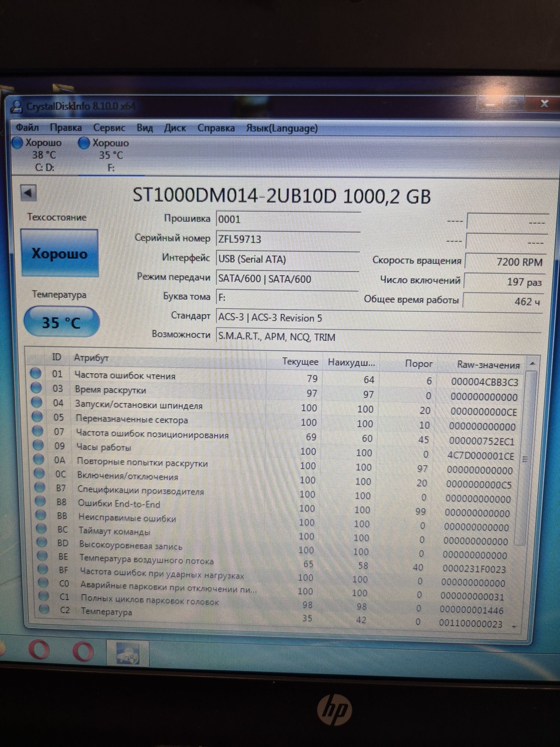Click the power-on count 197 раз
Viewport: 560px width, 747px height.
pyautogui.click(x=504, y=282)
